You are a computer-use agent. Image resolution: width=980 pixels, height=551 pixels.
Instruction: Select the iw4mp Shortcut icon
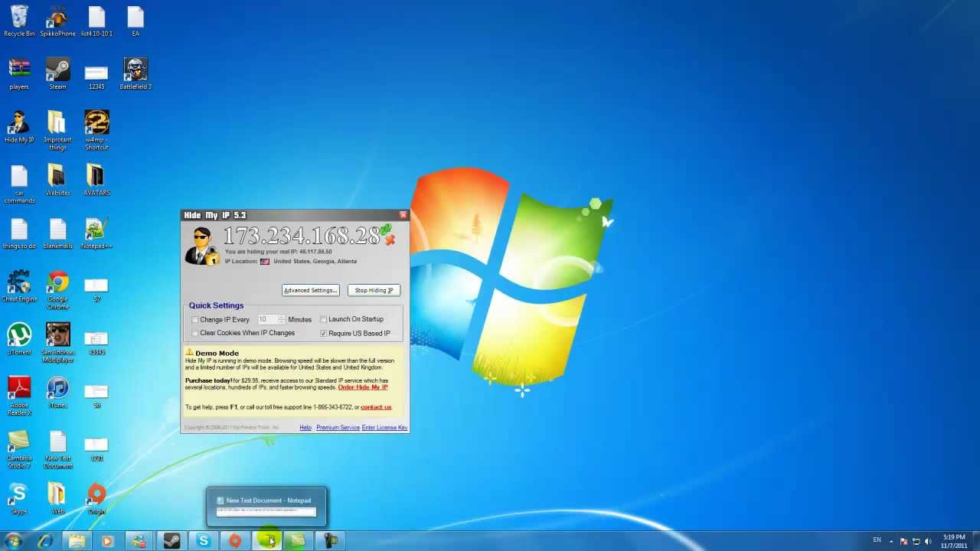pos(96,129)
